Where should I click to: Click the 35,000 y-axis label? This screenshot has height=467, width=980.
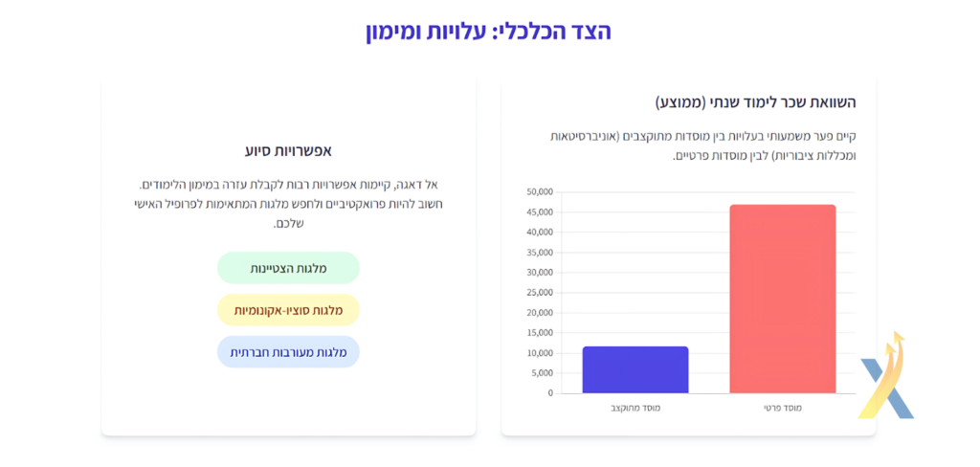[x=541, y=253]
